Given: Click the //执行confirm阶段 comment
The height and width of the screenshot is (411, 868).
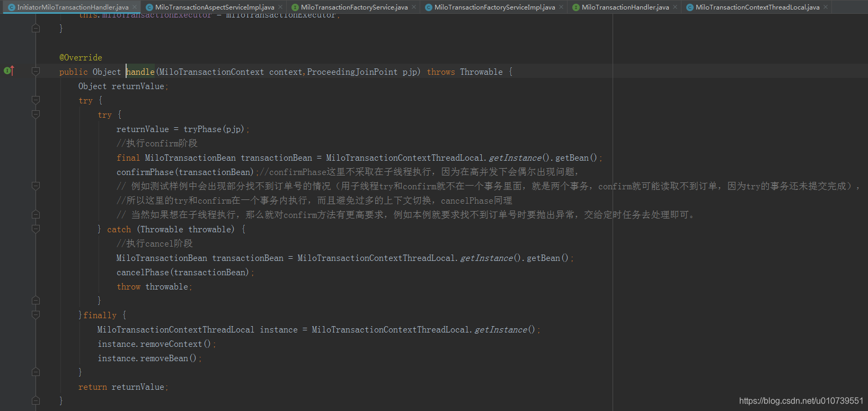Looking at the screenshot, I should 157,143.
